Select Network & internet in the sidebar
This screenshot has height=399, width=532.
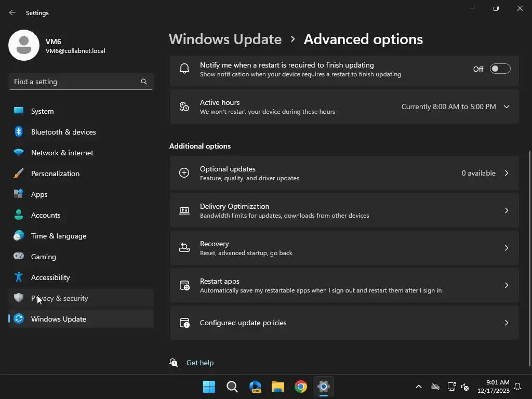tap(81, 153)
